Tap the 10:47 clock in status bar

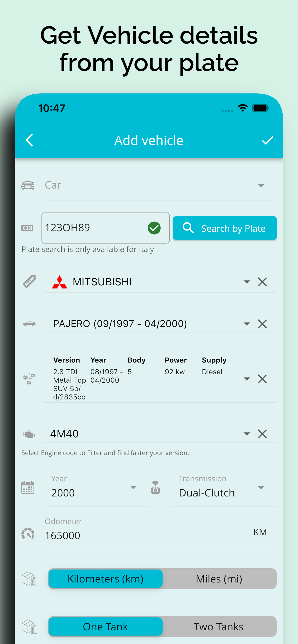(52, 108)
